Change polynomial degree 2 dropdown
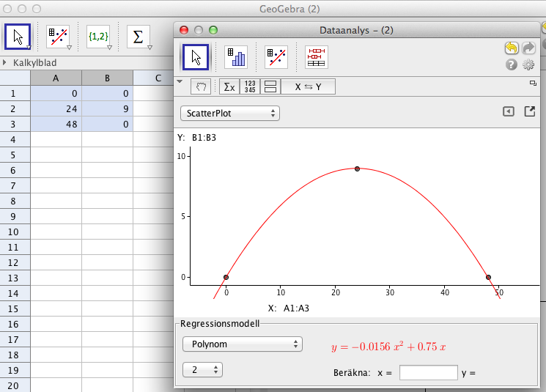Screen dimensions: 546x392 pyautogui.click(x=202, y=370)
